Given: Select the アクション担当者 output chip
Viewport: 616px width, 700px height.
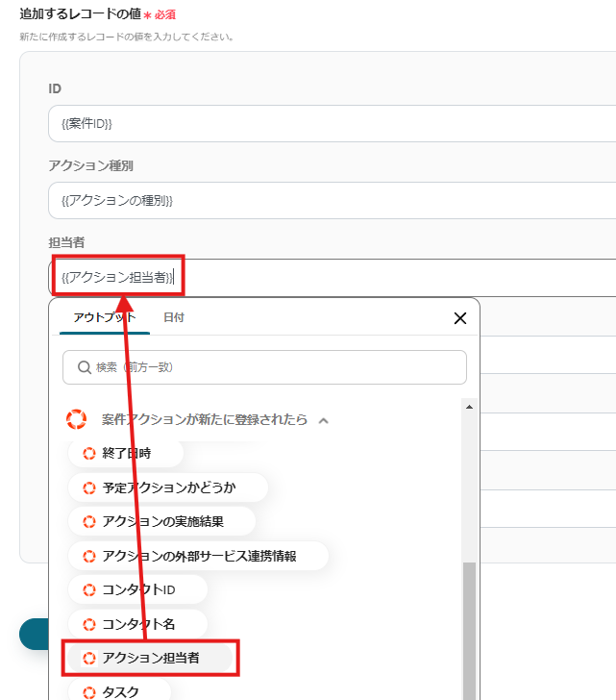Looking at the screenshot, I should point(150,658).
